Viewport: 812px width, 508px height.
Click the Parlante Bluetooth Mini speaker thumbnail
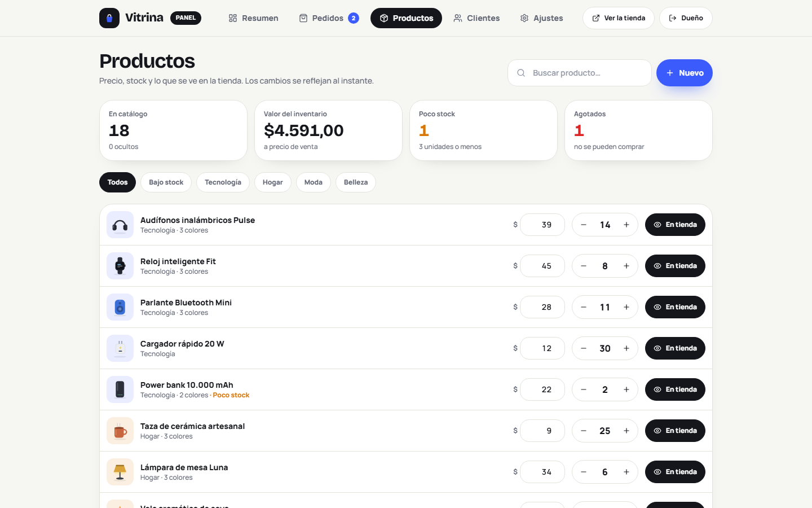(x=120, y=307)
